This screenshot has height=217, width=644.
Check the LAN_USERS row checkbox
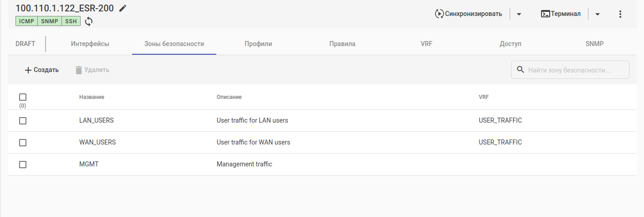(23, 121)
